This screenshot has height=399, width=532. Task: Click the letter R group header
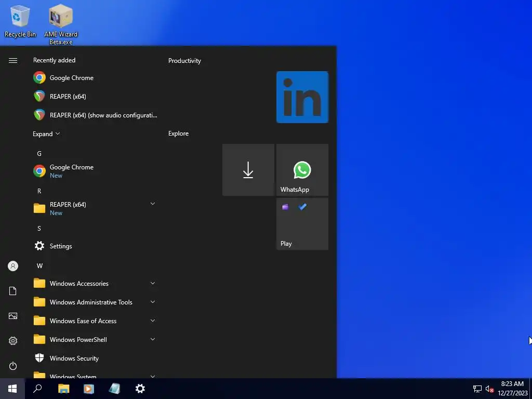click(39, 191)
